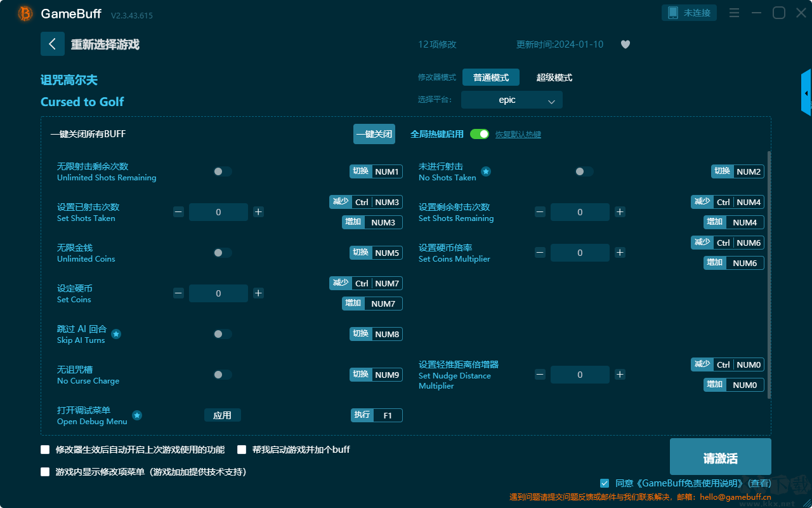This screenshot has width=812, height=508.
Task: Click the Cursed to Golf game title
Action: click(x=82, y=102)
